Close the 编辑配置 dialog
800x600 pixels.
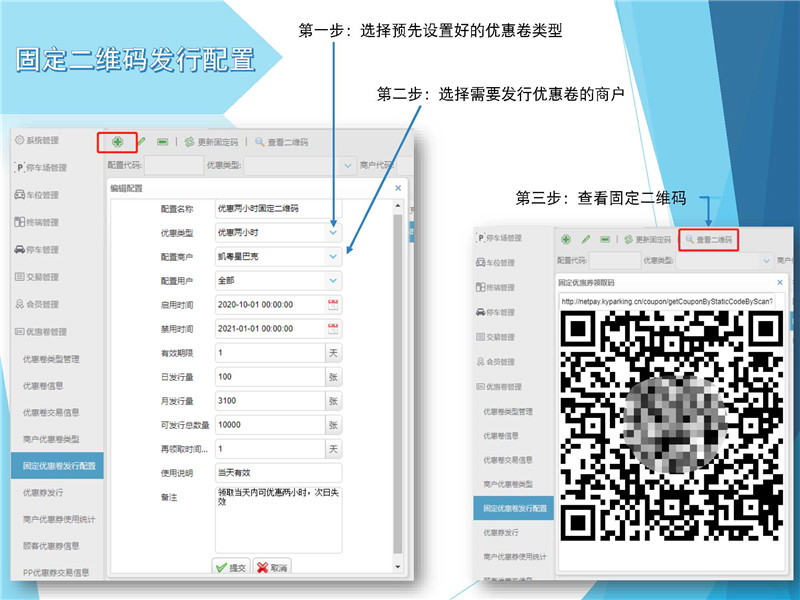[398, 188]
